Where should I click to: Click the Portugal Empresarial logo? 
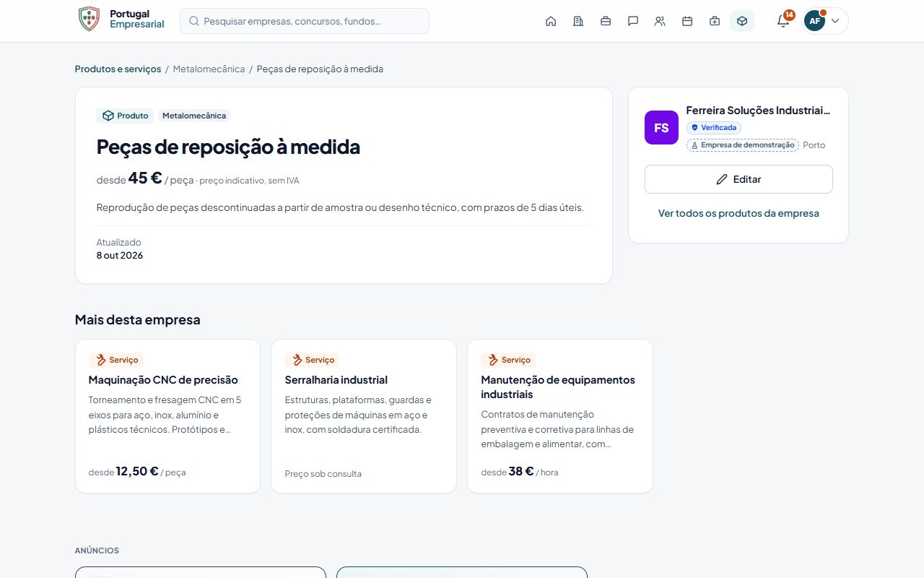[x=121, y=20]
